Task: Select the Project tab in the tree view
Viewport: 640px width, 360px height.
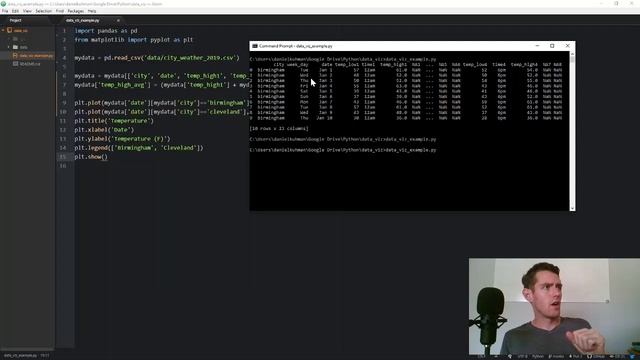Action: pos(16,20)
